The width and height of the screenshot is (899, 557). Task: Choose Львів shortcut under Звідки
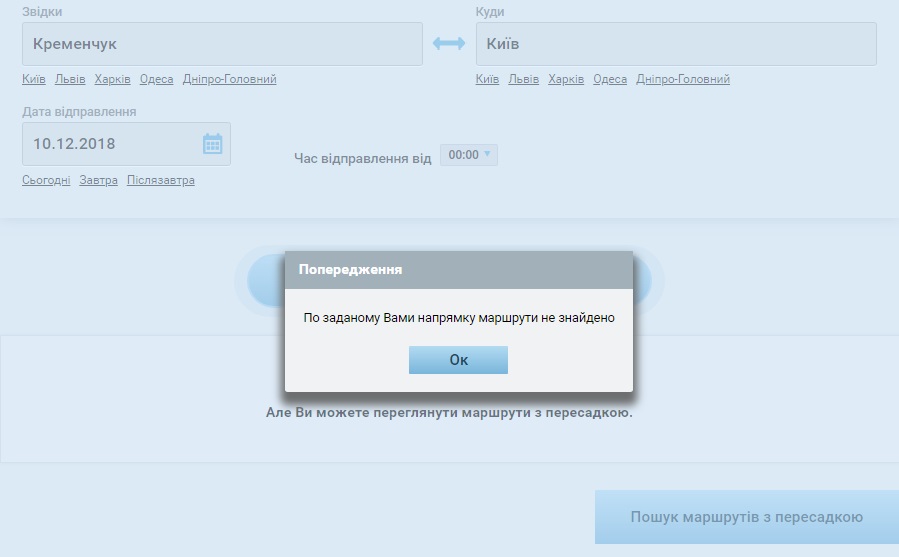[70, 80]
